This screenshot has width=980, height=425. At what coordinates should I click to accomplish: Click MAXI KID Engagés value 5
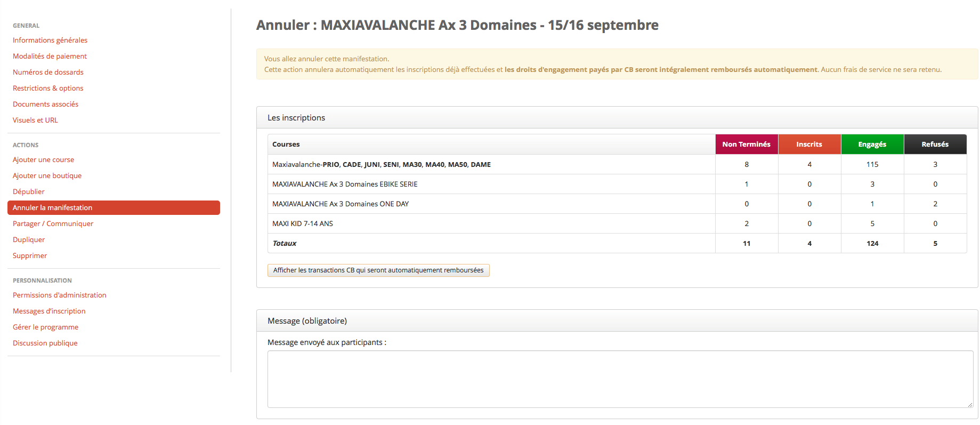click(872, 223)
